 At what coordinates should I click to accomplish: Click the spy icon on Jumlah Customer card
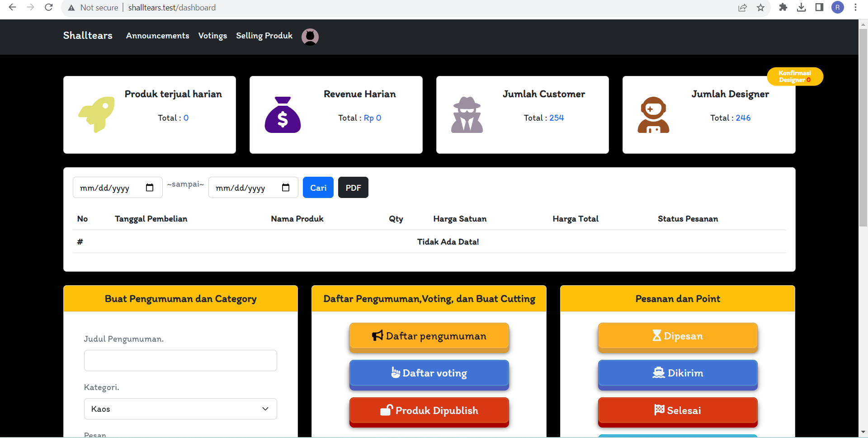pyautogui.click(x=467, y=115)
